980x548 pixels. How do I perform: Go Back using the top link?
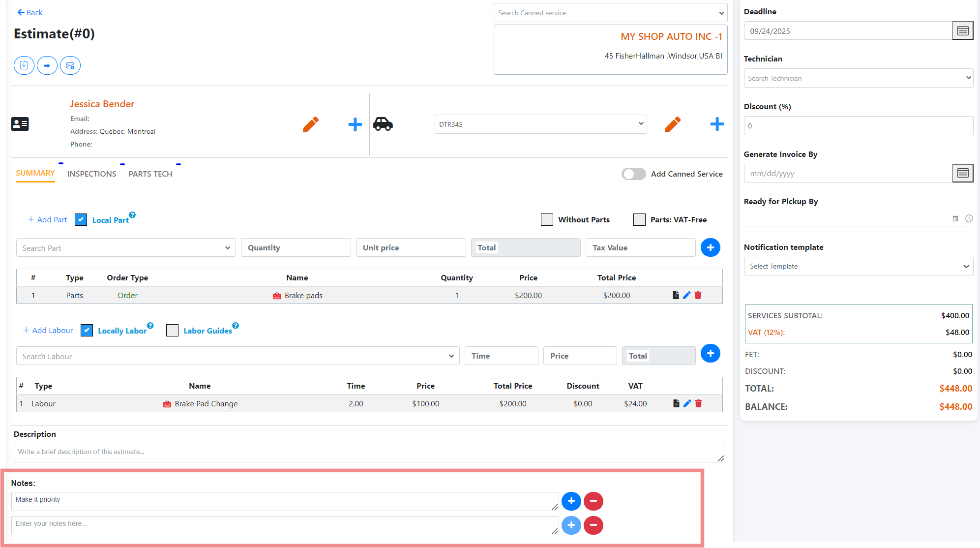coord(30,12)
